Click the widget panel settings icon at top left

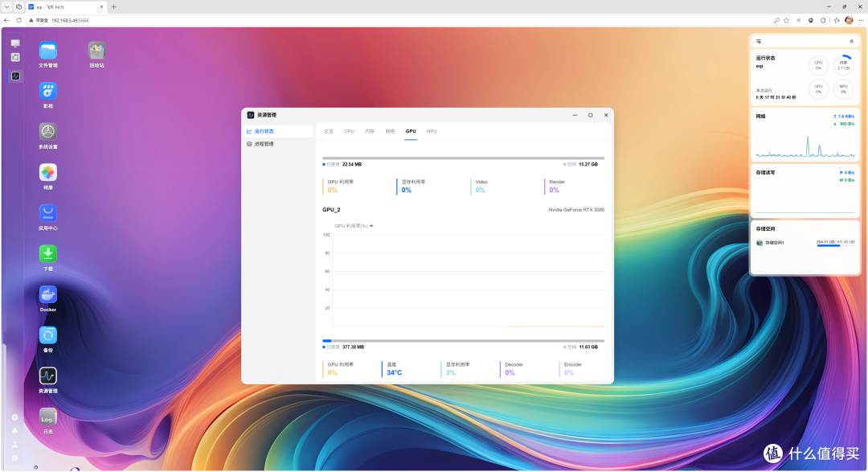click(x=759, y=42)
